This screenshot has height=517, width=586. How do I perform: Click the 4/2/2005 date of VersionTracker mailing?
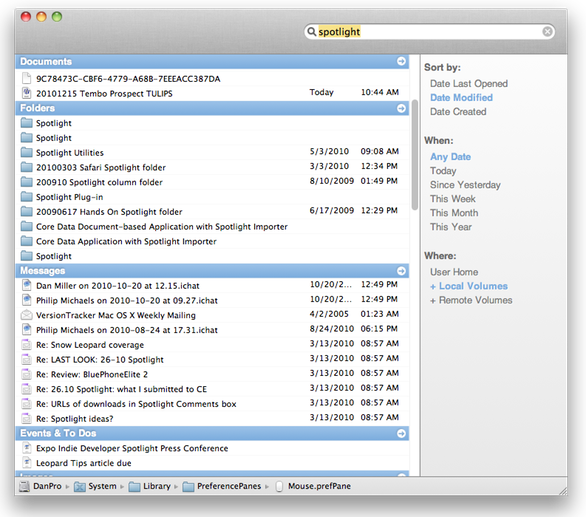pyautogui.click(x=329, y=314)
